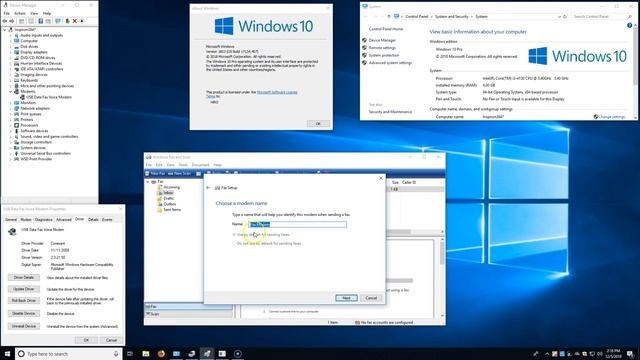640x360 pixels.
Task: Switch to the General tab in modem properties
Action: click(11, 220)
